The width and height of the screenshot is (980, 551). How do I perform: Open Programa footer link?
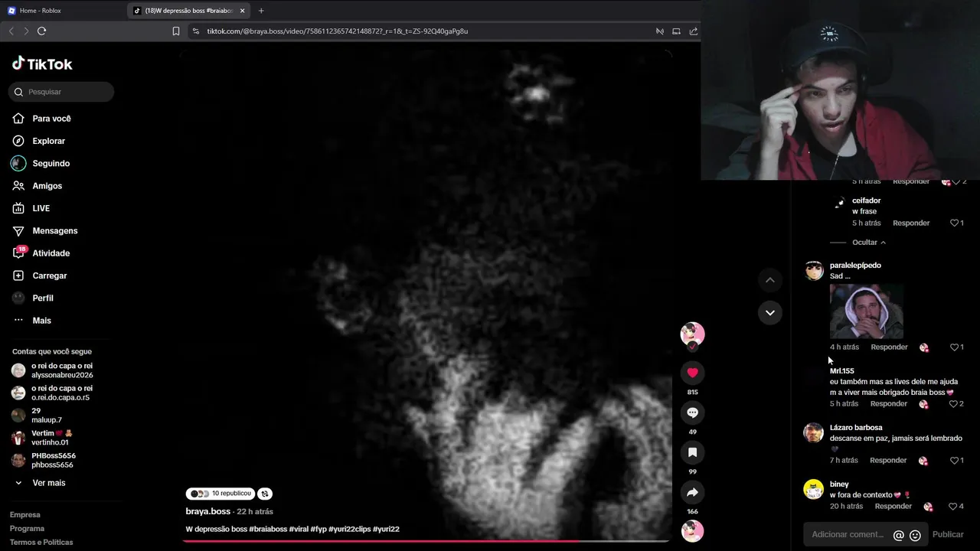coord(27,529)
